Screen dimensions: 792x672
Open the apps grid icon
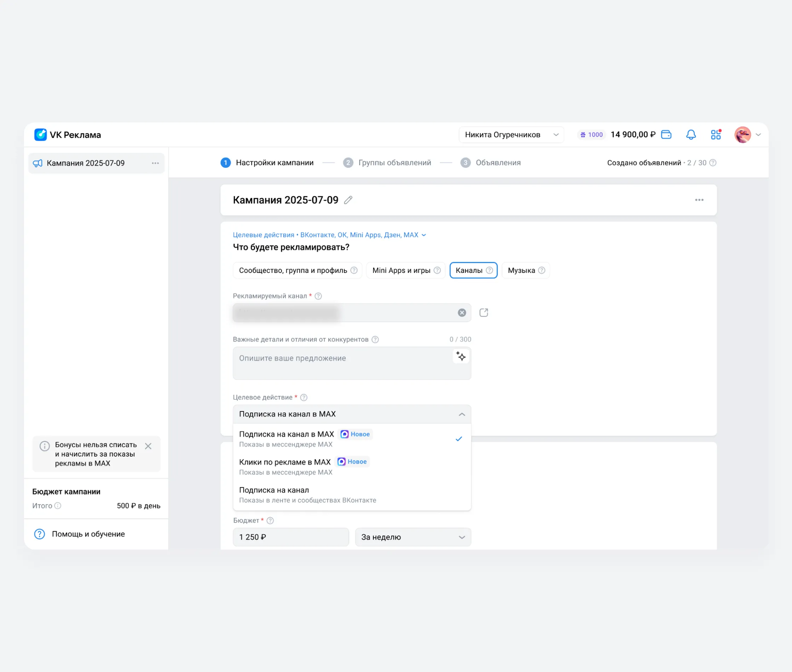716,134
